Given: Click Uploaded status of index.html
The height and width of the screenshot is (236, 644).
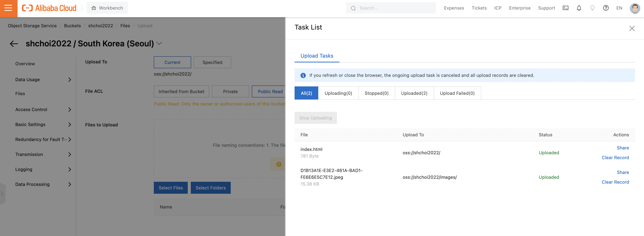Looking at the screenshot, I should [x=549, y=153].
